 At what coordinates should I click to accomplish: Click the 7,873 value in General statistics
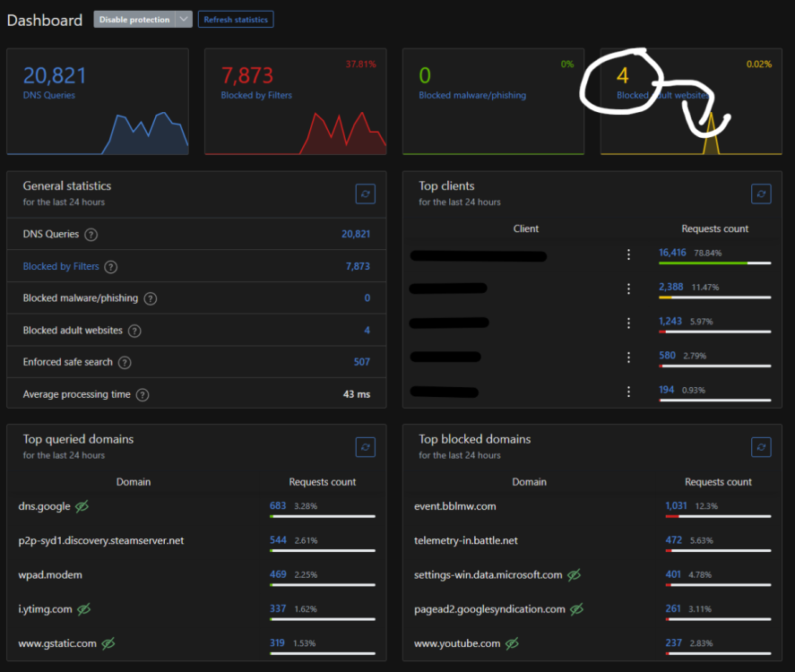[358, 266]
